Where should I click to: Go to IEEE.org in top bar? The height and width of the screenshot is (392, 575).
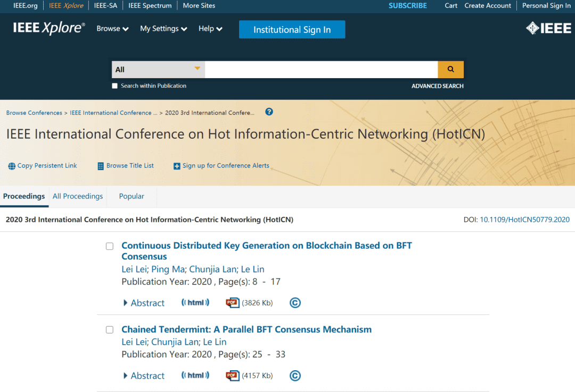click(x=26, y=5)
